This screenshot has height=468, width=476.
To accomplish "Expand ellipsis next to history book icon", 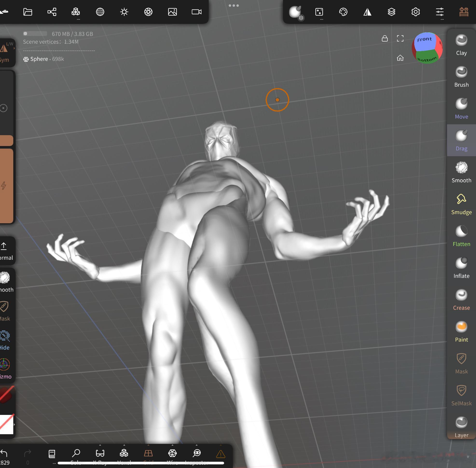I will click(x=54, y=463).
